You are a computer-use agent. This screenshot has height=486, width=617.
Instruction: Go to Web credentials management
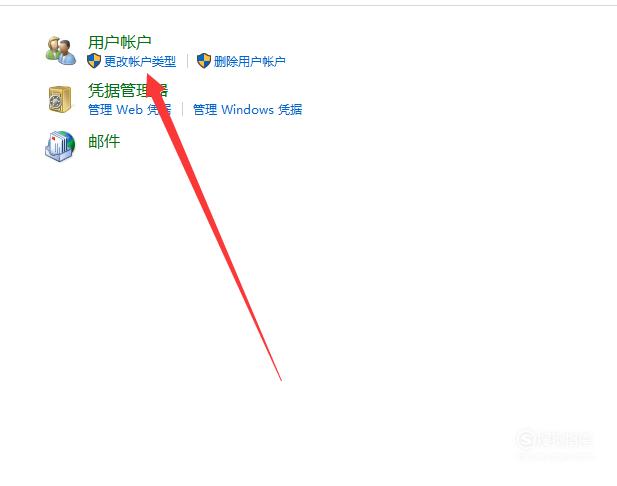click(129, 109)
